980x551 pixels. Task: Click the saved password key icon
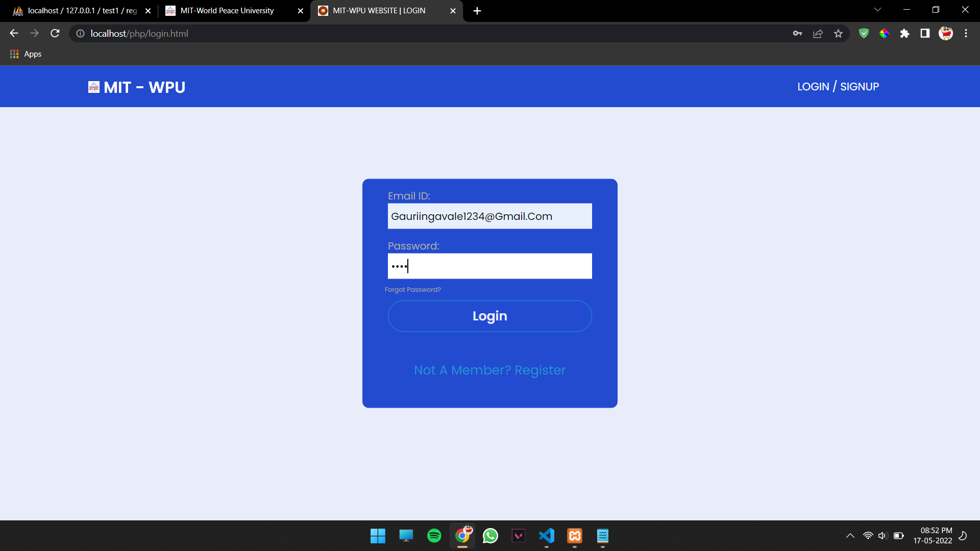tap(797, 34)
